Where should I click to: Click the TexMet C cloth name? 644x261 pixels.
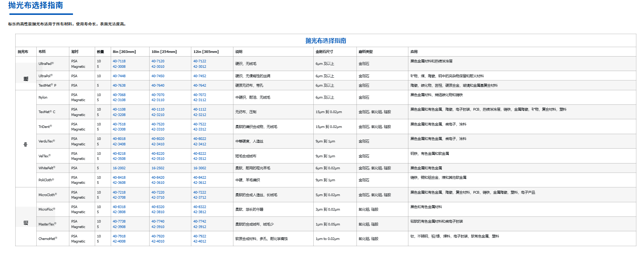(x=47, y=112)
